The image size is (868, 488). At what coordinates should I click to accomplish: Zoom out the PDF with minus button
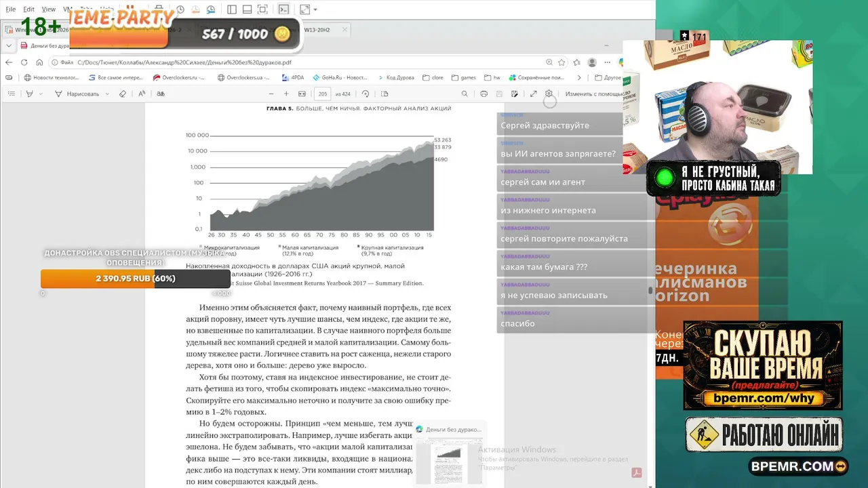click(271, 94)
